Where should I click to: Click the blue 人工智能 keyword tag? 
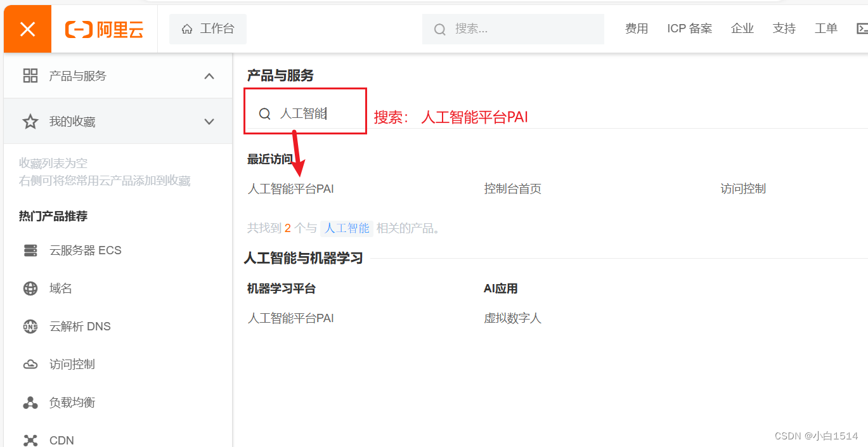tap(347, 228)
